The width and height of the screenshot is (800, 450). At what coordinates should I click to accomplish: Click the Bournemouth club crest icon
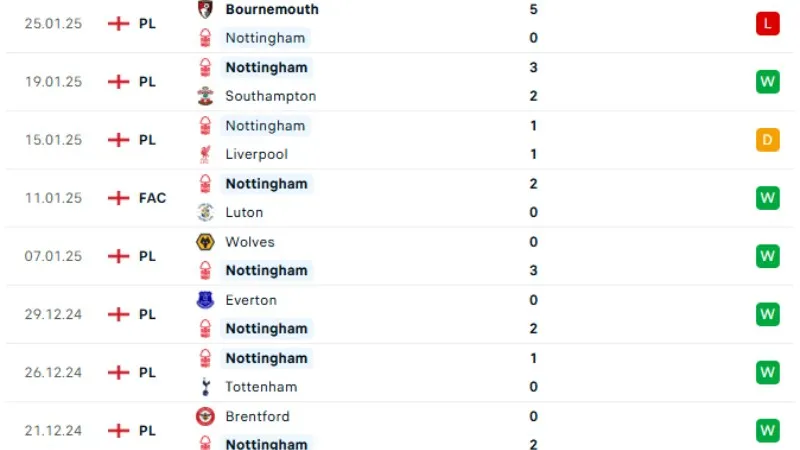(206, 9)
